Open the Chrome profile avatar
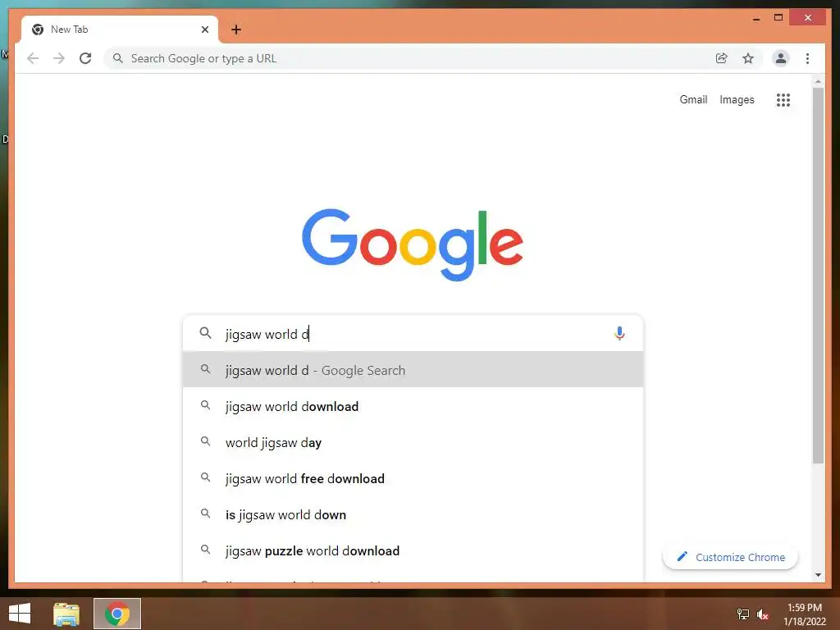Viewport: 840px width, 630px height. pos(781,58)
